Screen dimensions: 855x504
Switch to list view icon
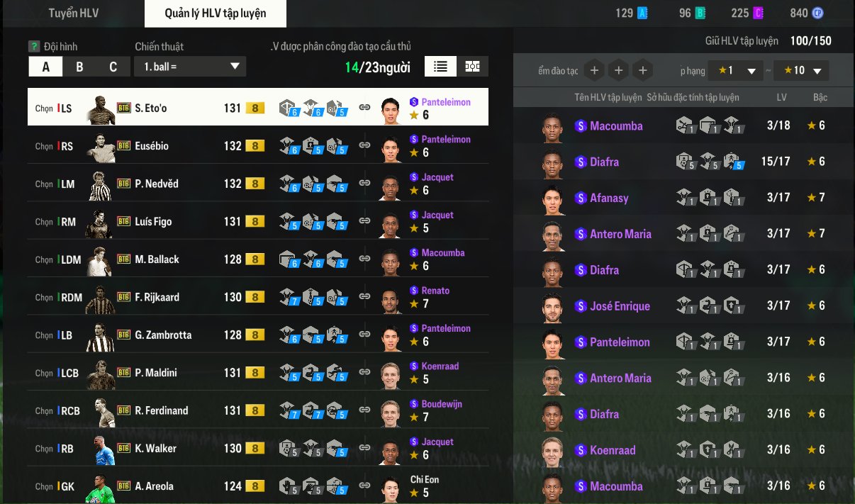point(440,67)
